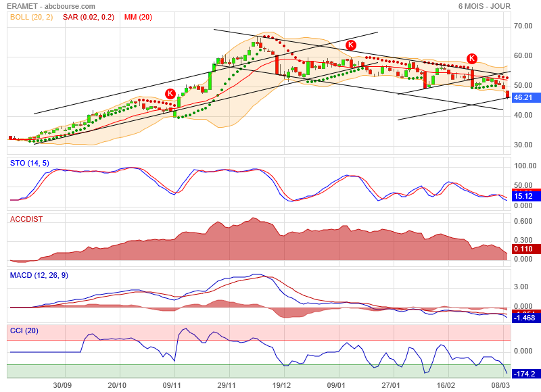The width and height of the screenshot is (541, 392).
Task: Select the MM (20) indicator label
Action: [x=138, y=17]
